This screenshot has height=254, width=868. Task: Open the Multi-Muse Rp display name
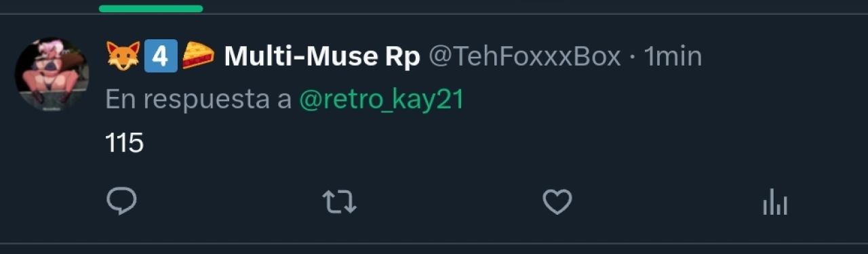pyautogui.click(x=322, y=58)
